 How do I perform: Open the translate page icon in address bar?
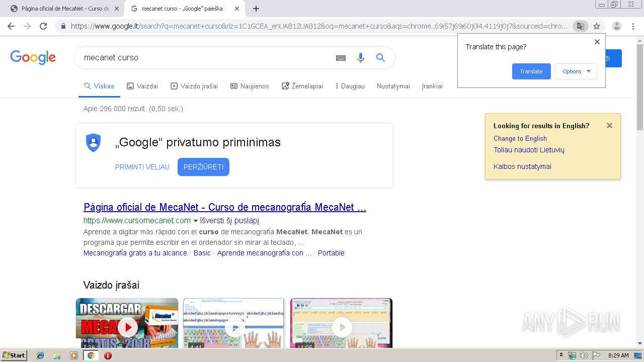[x=581, y=26]
